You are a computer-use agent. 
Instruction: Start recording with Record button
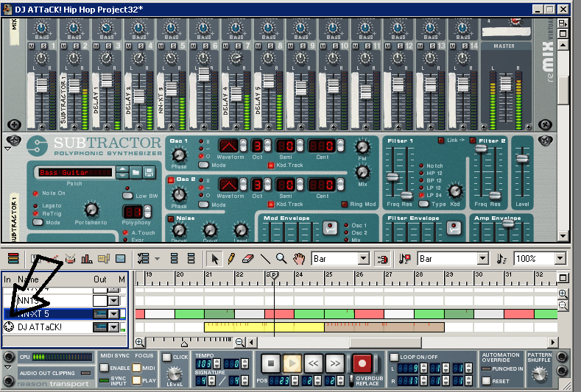click(362, 363)
